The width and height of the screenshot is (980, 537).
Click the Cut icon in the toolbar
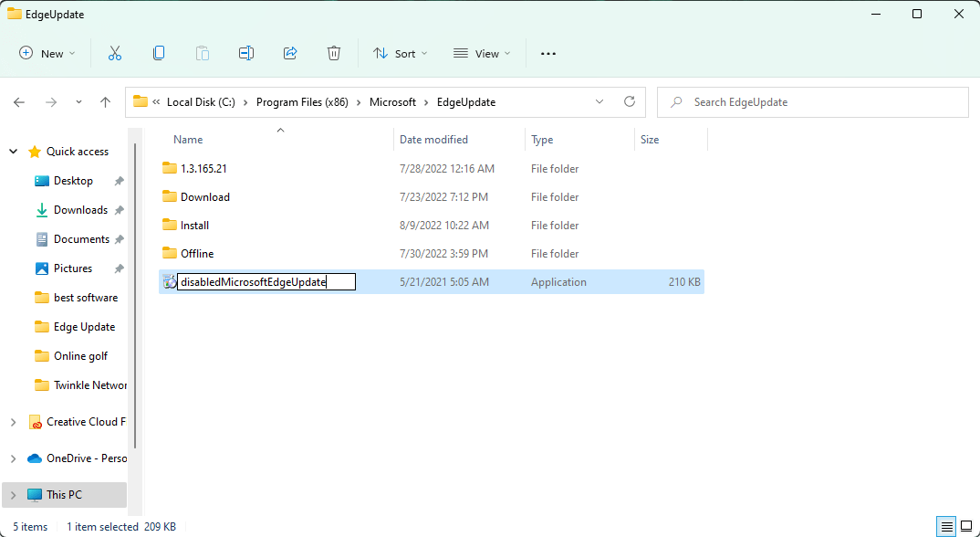click(115, 53)
